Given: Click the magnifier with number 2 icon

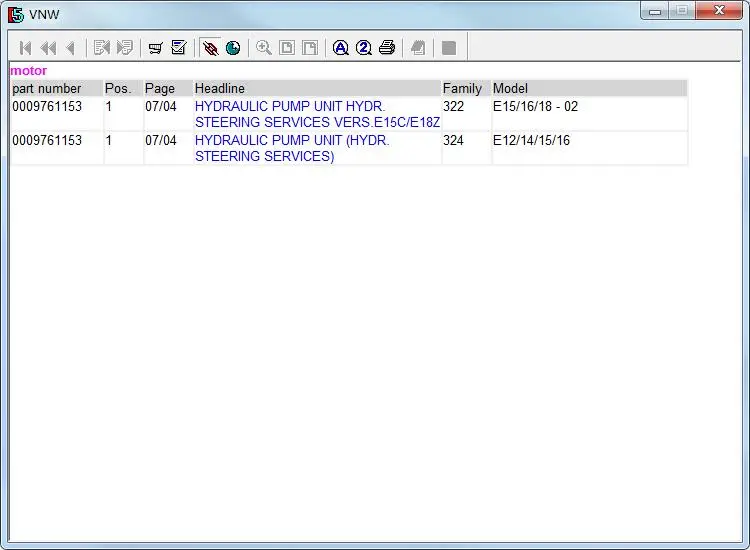Looking at the screenshot, I should [364, 48].
